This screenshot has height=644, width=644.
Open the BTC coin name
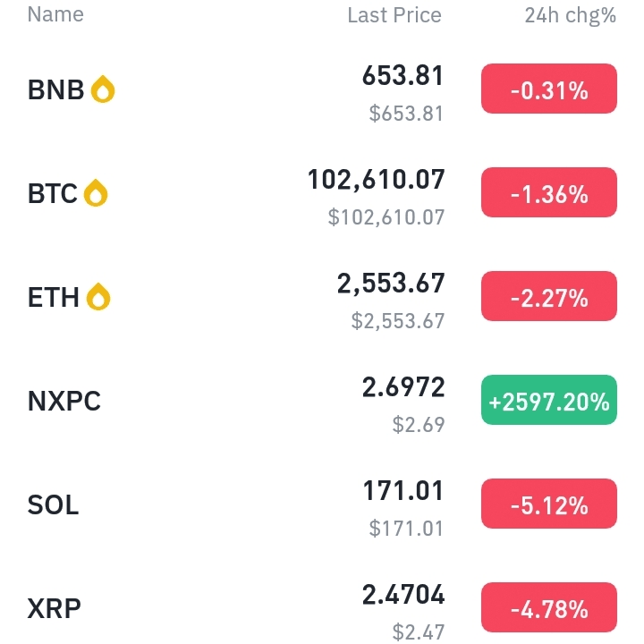[52, 193]
